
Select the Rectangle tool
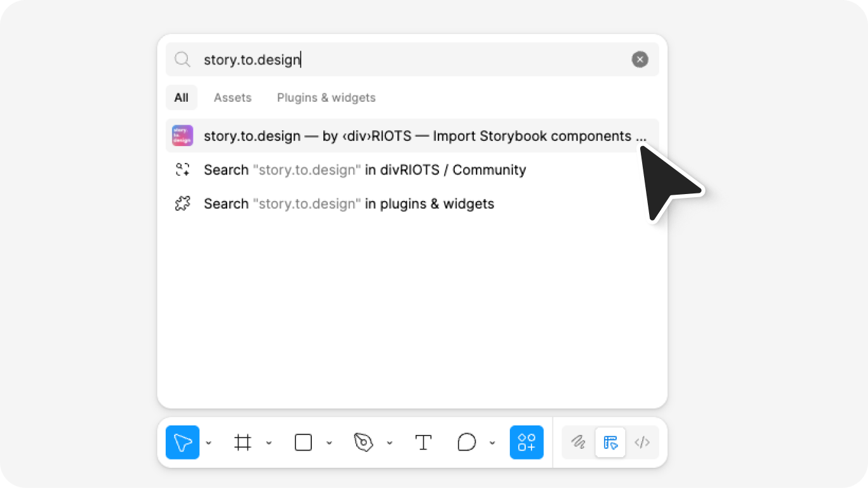[x=302, y=442]
